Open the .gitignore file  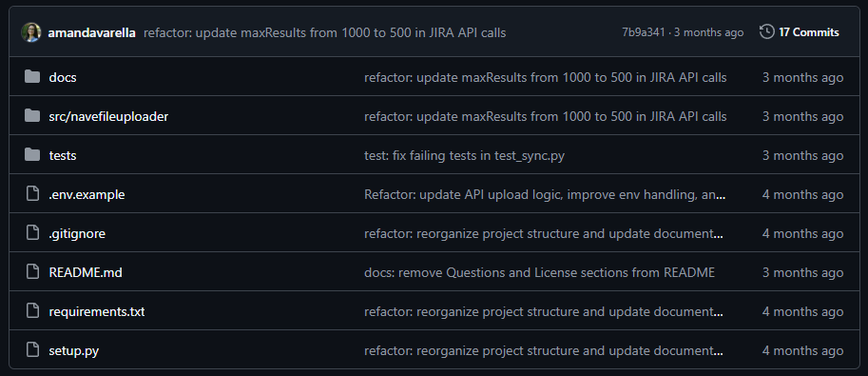click(x=77, y=233)
